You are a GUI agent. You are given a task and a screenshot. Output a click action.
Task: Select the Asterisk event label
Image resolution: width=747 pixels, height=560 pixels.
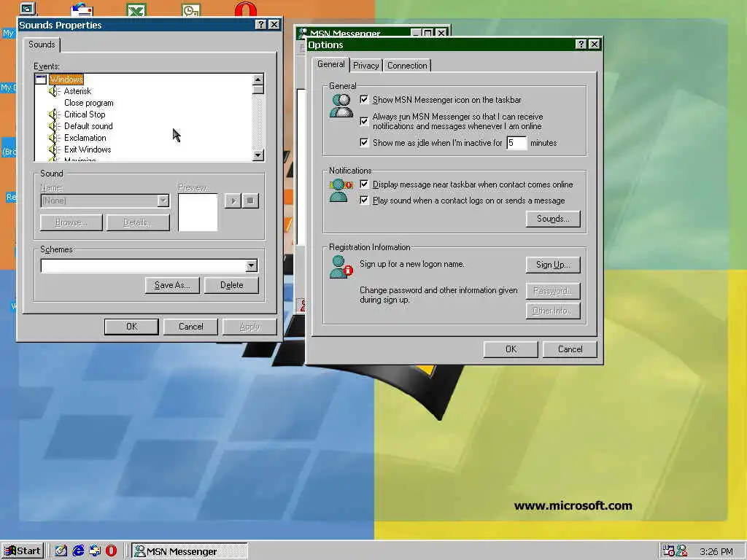(77, 91)
